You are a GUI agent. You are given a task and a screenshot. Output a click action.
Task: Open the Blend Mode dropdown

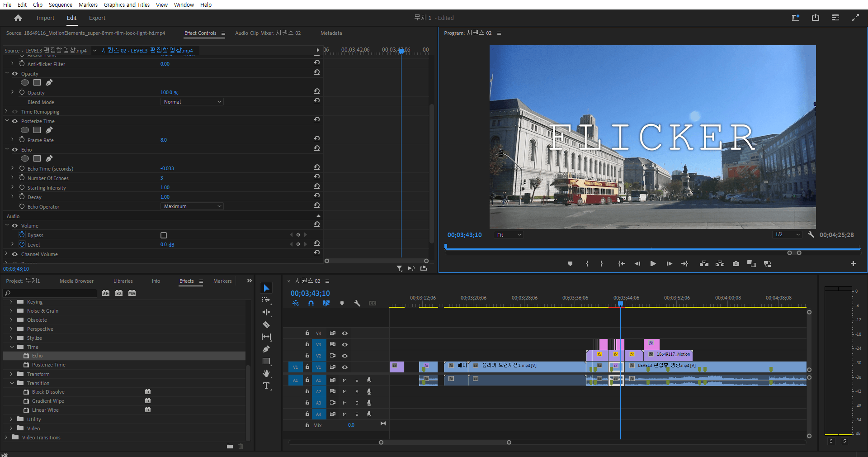click(192, 102)
